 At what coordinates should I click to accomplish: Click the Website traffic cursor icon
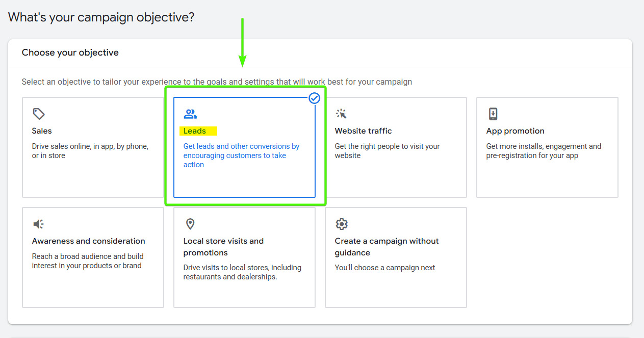[x=341, y=114]
